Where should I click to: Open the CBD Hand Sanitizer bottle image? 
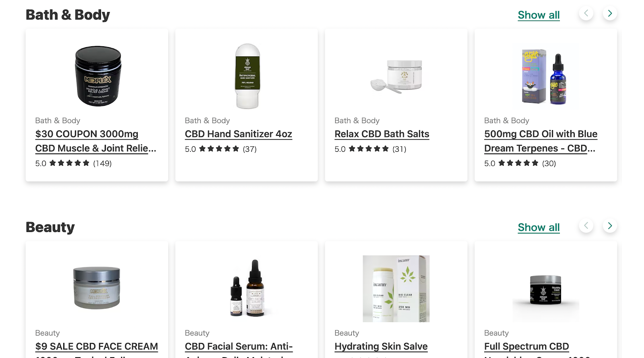point(247,76)
